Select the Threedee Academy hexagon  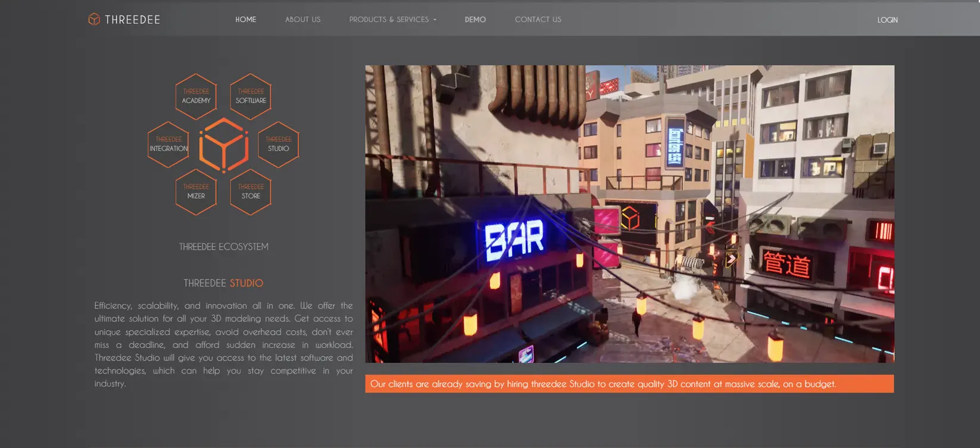pos(196,97)
